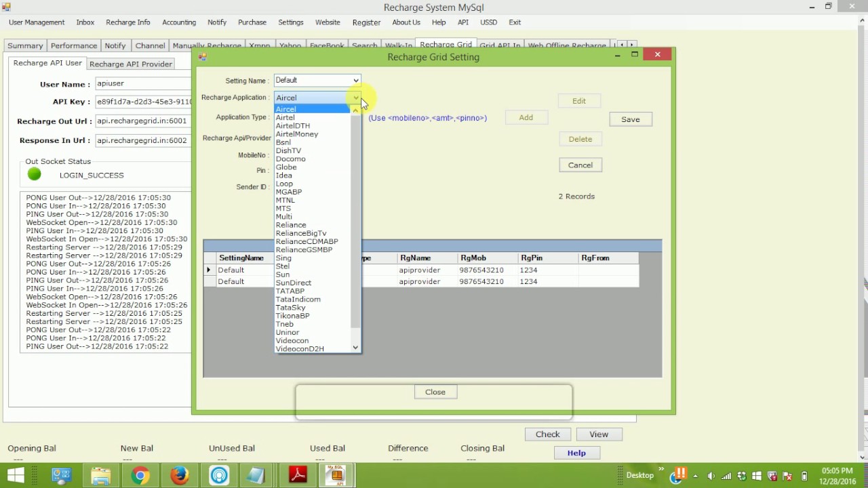This screenshot has height=488, width=868.
Task: Click the Cancel button
Action: coord(580,165)
